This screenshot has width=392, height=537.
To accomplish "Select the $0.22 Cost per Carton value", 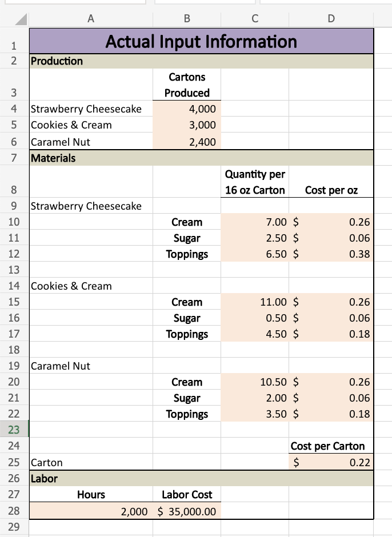I will point(331,463).
